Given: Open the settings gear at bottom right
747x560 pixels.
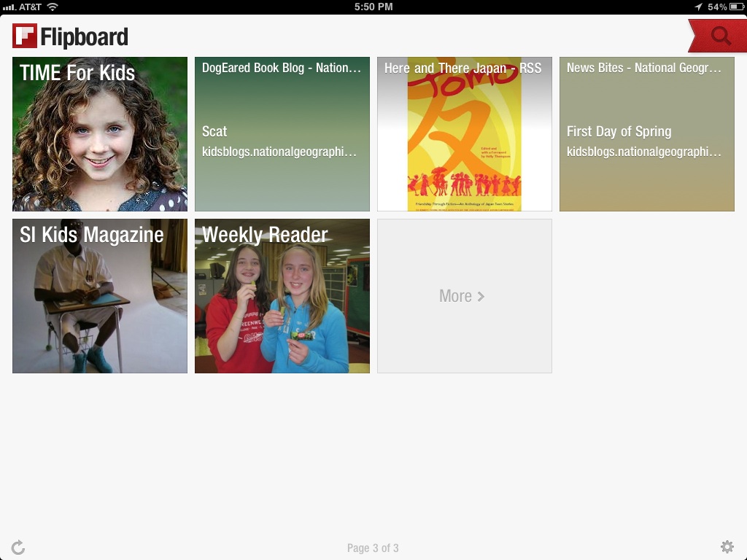Looking at the screenshot, I should [727, 545].
